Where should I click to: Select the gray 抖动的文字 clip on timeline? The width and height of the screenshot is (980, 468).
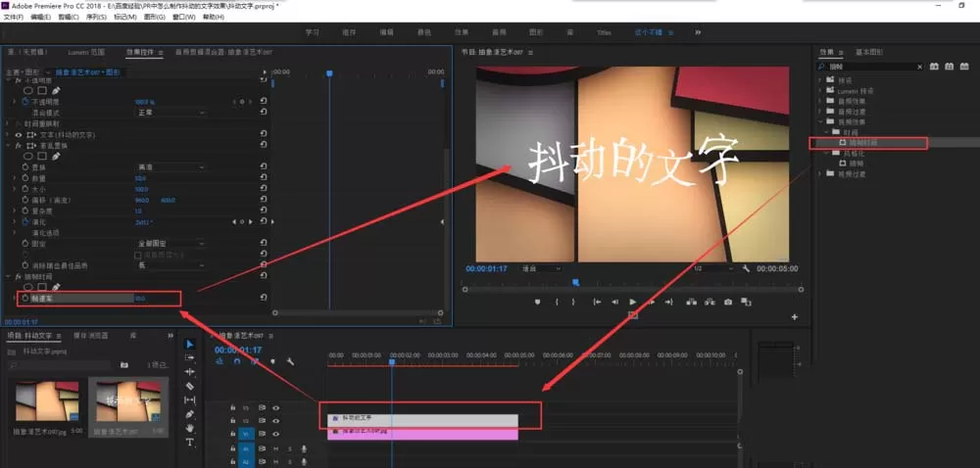(422, 420)
